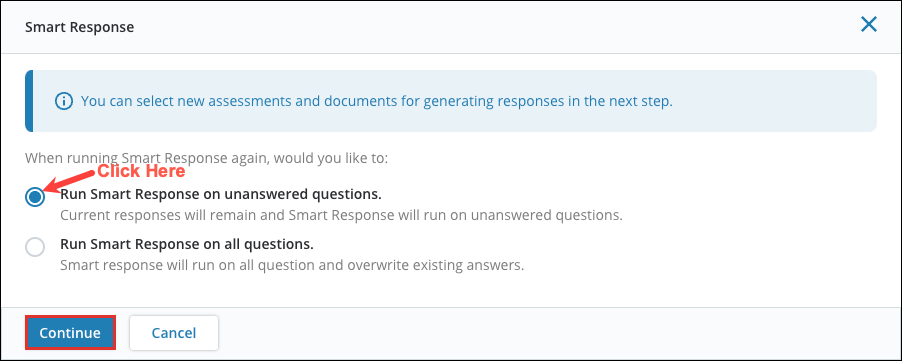Click the dark blue accent bar of banner
The height and width of the screenshot is (361, 902).
click(29, 101)
